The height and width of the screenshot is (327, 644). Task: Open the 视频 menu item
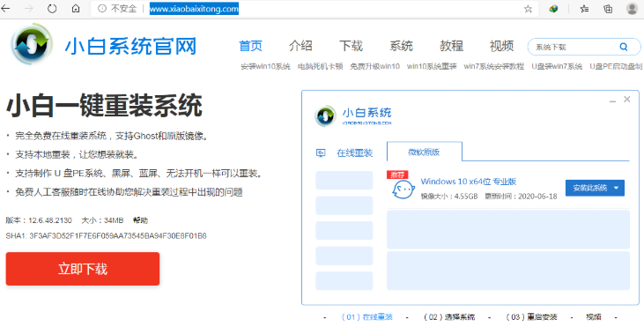501,46
